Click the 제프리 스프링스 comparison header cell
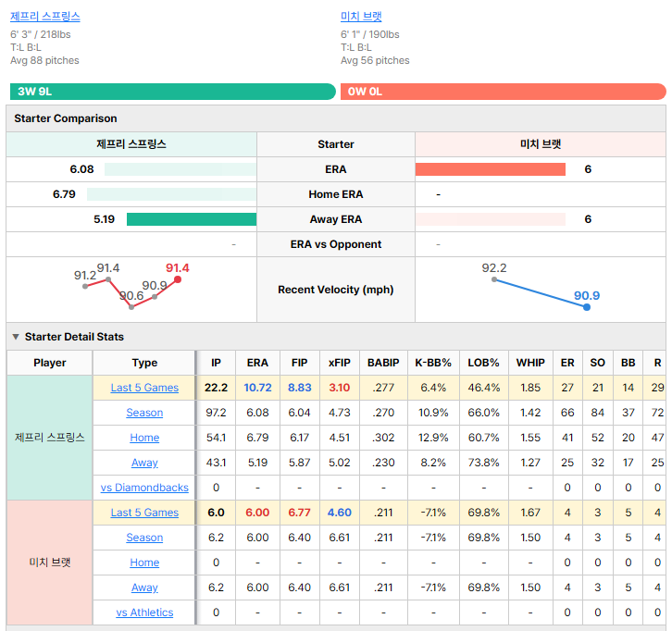Image resolution: width=672 pixels, height=631 pixels. 131,144
